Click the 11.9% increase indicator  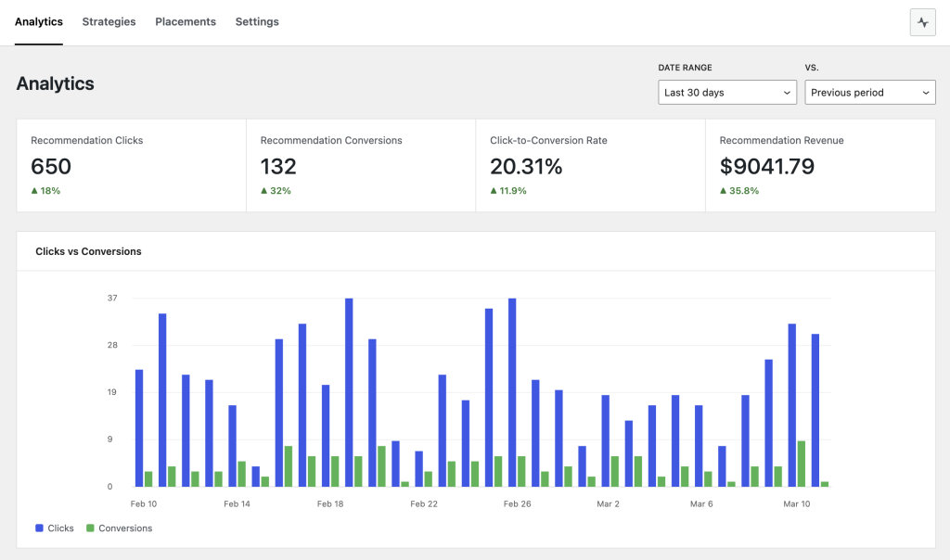508,191
